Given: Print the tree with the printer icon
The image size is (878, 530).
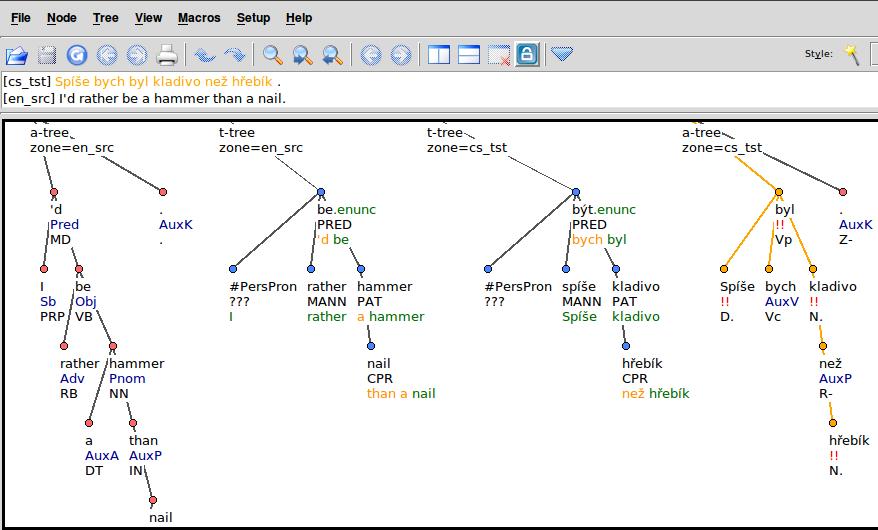Looking at the screenshot, I should 167,55.
